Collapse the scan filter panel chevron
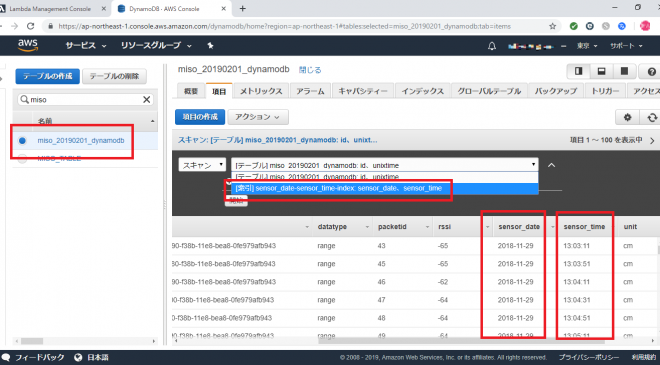This screenshot has width=660, height=365. [551, 165]
